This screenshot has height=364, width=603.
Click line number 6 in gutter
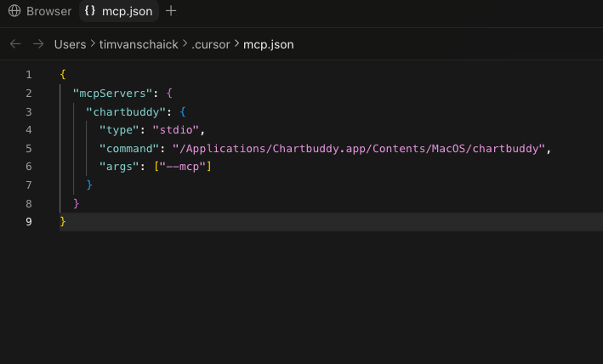(29, 167)
